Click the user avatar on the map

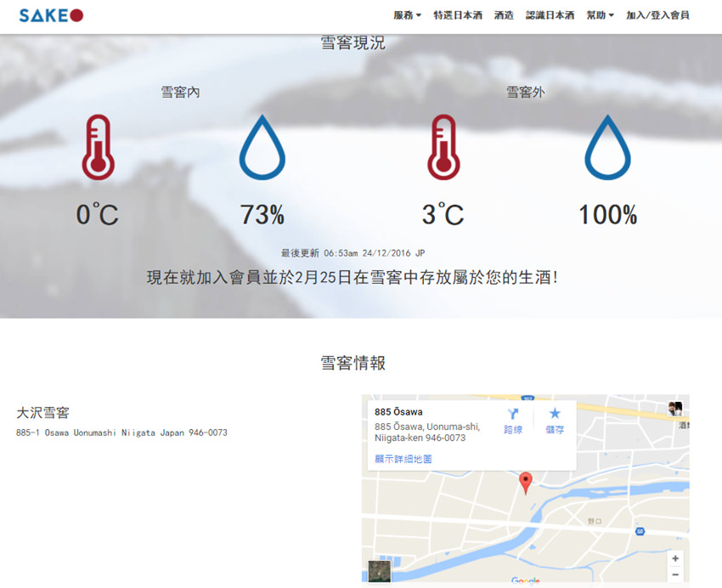[675, 409]
